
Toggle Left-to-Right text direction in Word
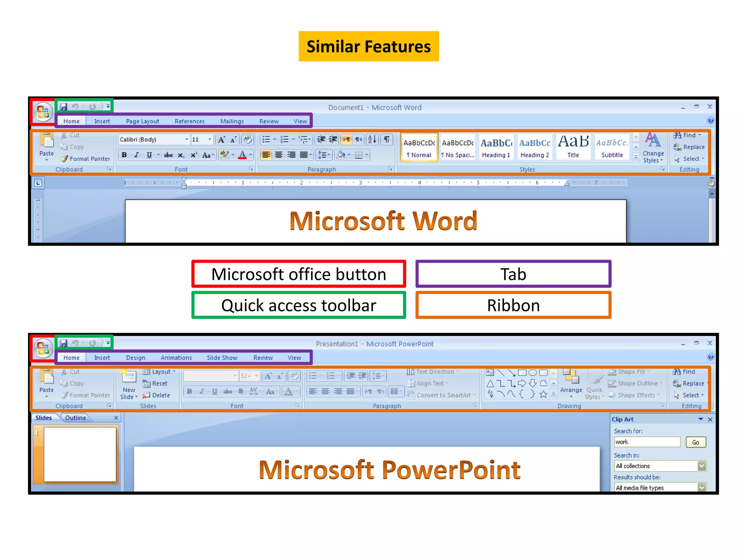pos(347,139)
